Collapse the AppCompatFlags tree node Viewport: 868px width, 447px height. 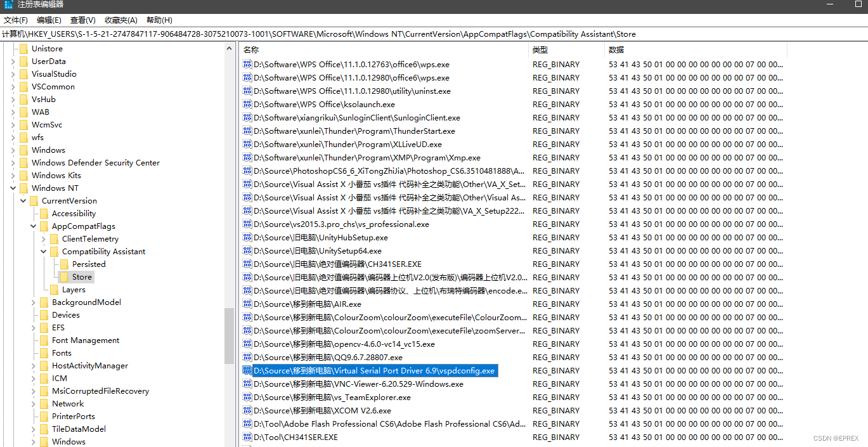(34, 226)
